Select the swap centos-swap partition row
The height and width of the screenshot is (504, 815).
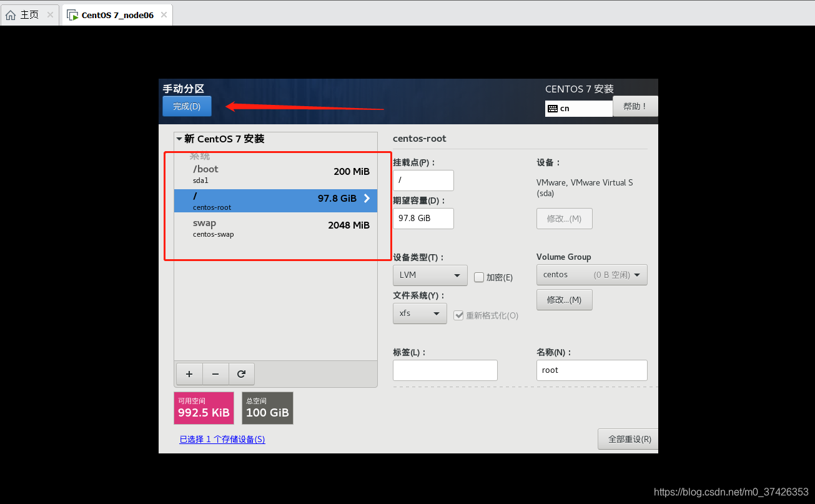coord(275,228)
